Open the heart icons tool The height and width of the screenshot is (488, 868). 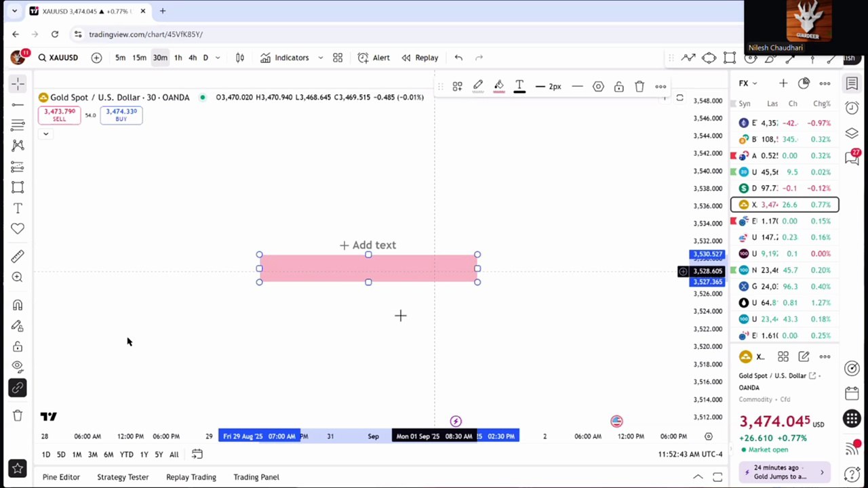[18, 229]
